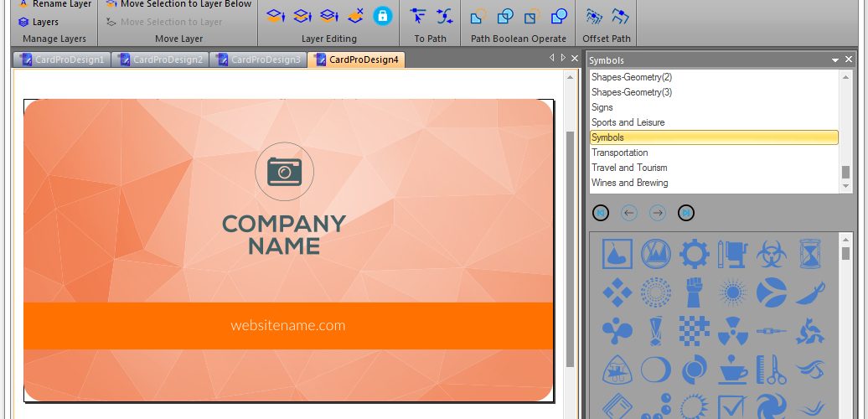Click the orange websitename.com band on the card

288,325
